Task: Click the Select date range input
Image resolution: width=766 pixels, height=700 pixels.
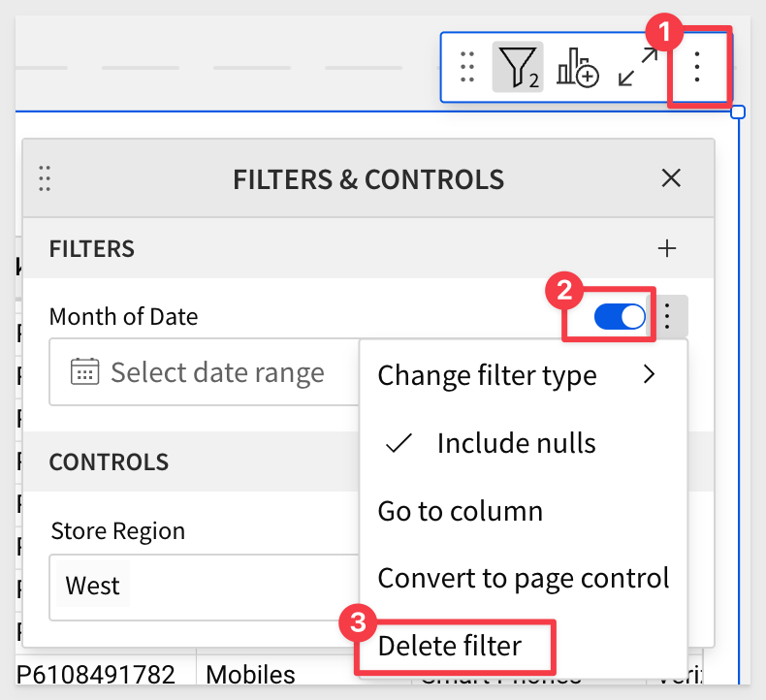Action: (205, 371)
